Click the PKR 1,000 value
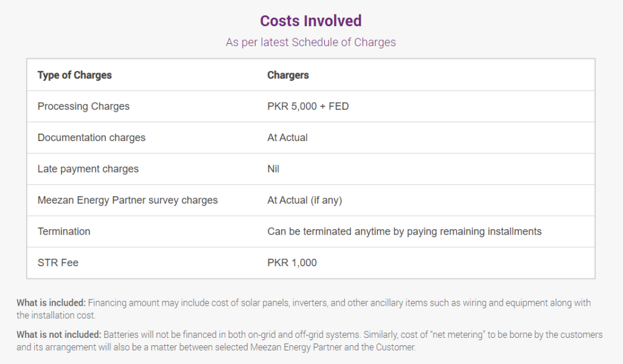The height and width of the screenshot is (364, 623). click(x=292, y=263)
